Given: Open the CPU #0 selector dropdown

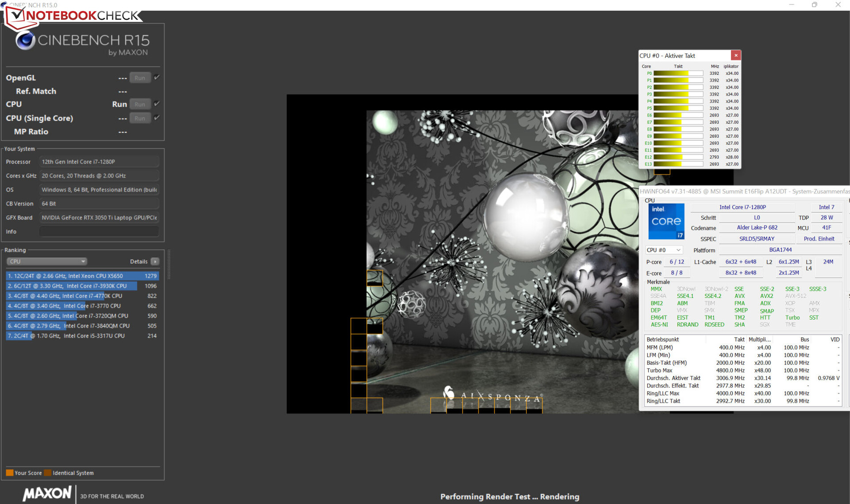Looking at the screenshot, I should [664, 250].
